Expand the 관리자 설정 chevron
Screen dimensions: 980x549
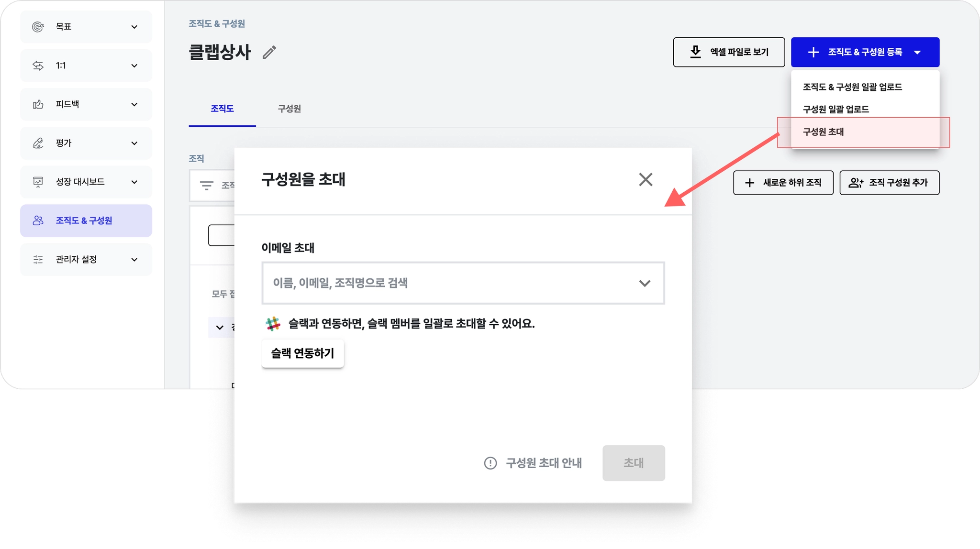(x=134, y=259)
